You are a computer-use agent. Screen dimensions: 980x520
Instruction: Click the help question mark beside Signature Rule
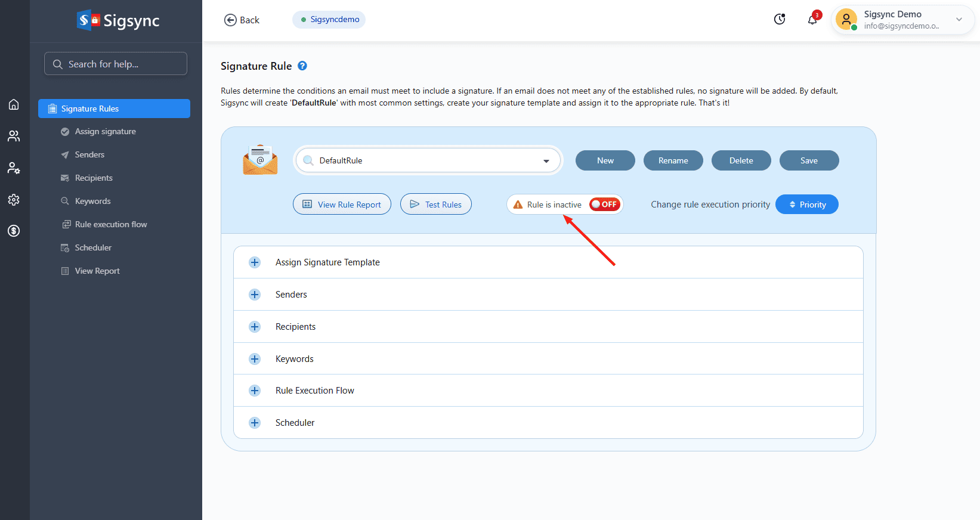[302, 66]
